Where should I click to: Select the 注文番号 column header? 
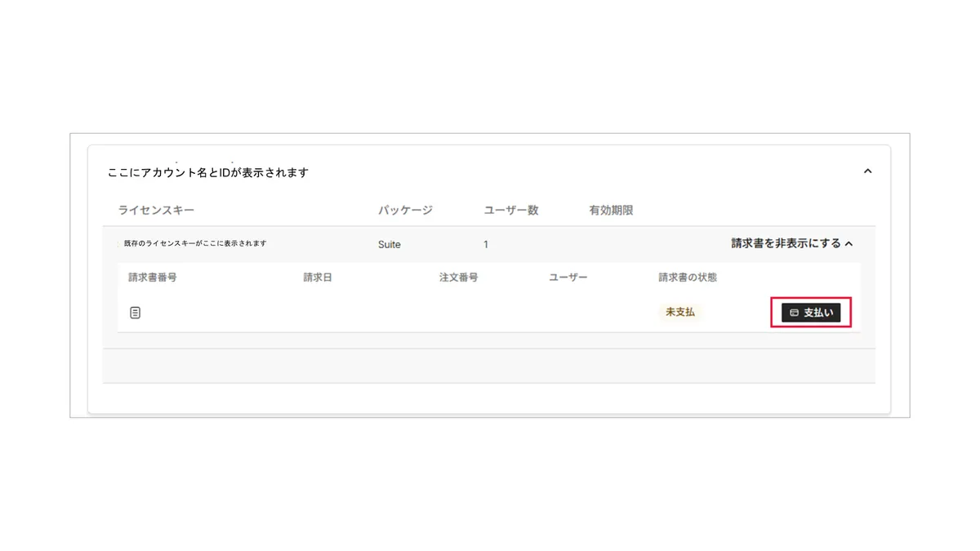click(x=459, y=278)
